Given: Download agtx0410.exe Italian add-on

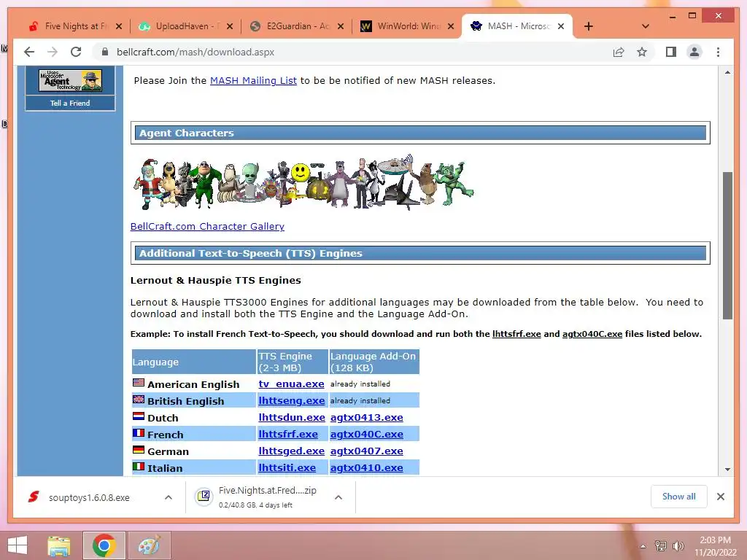Looking at the screenshot, I should tap(366, 467).
